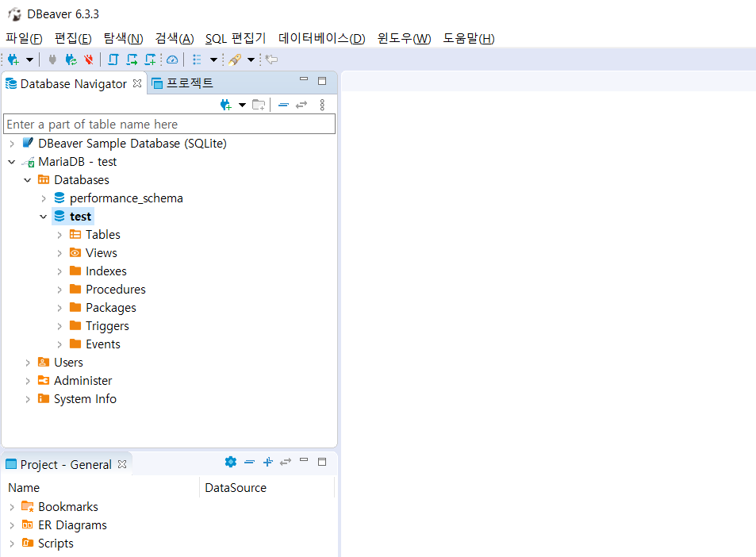756x557 pixels.
Task: Select the System Info node
Action: coord(85,399)
